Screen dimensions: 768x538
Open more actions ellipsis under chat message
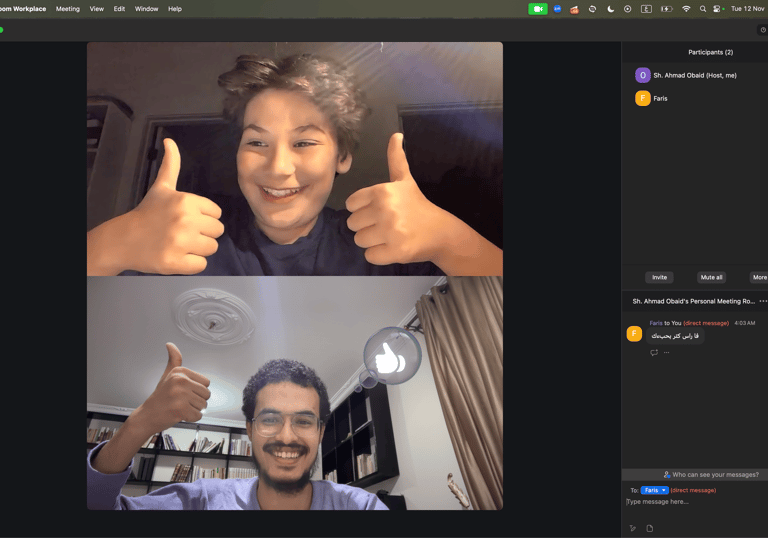click(666, 352)
